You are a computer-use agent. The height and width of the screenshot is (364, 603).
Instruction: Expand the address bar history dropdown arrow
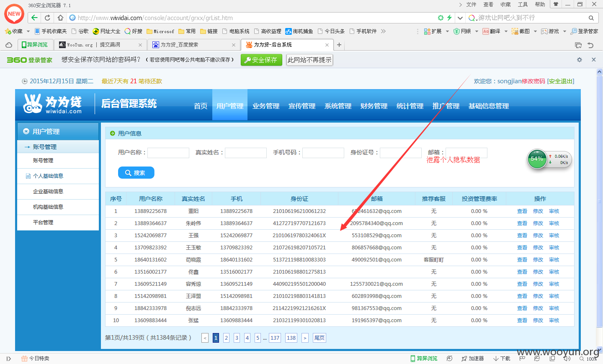460,18
